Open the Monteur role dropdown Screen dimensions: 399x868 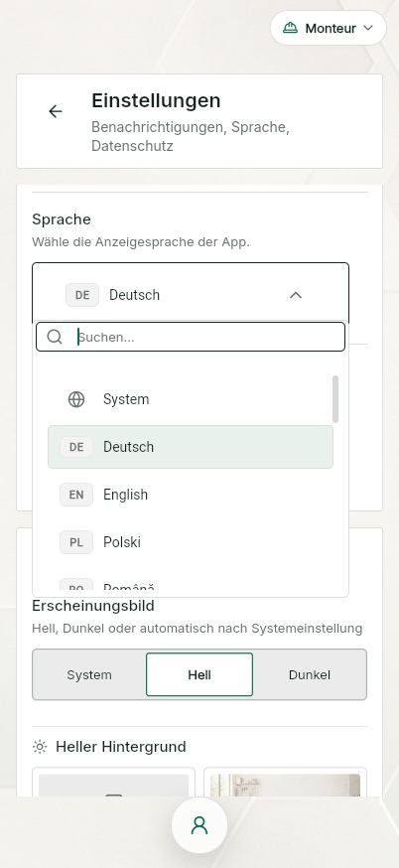pos(329,28)
